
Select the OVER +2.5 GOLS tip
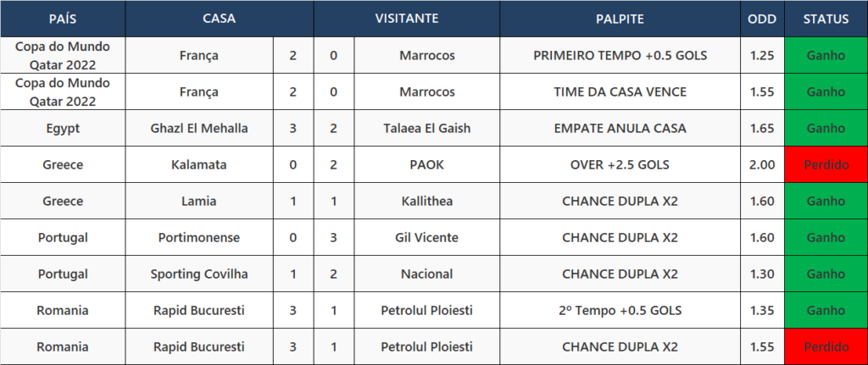click(x=620, y=165)
